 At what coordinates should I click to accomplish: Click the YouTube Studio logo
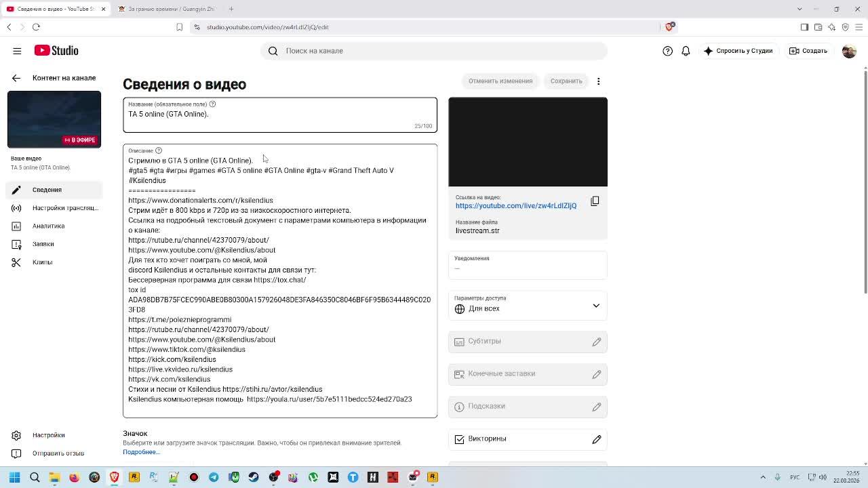pyautogui.click(x=56, y=51)
